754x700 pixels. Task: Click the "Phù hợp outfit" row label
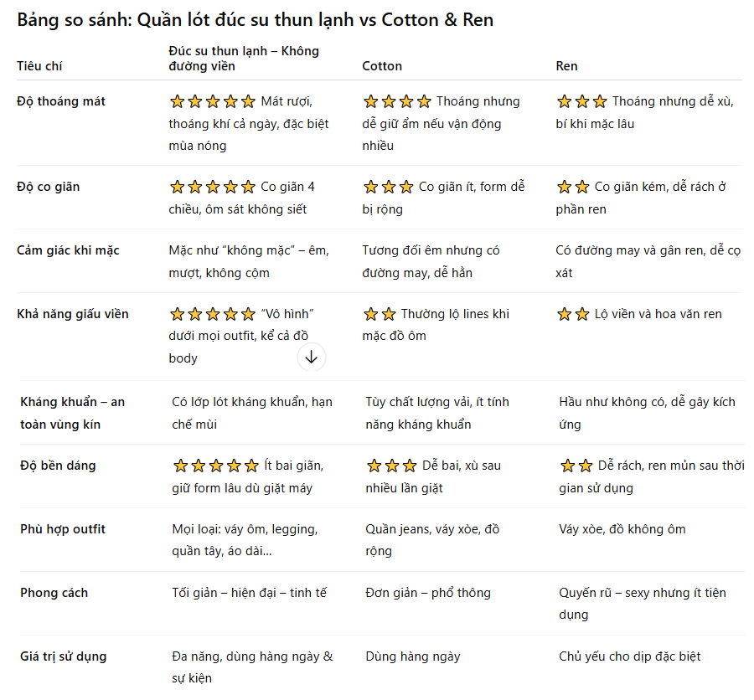(x=63, y=529)
